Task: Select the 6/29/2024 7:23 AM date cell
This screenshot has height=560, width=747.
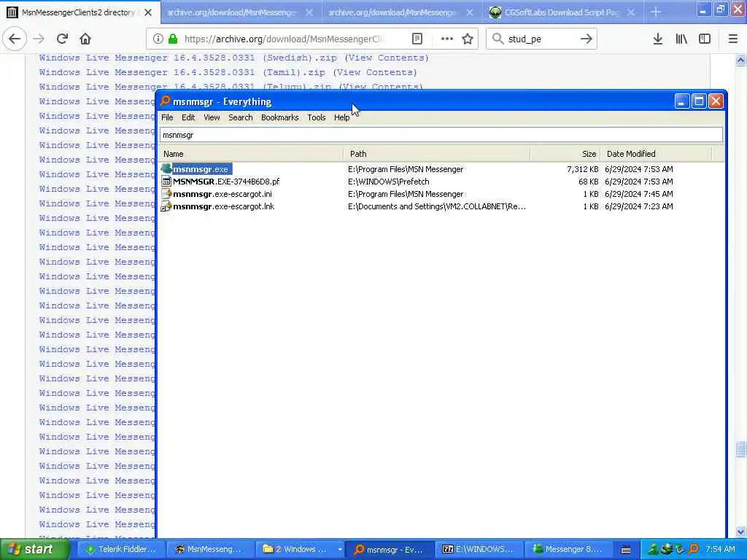Action: coord(639,206)
